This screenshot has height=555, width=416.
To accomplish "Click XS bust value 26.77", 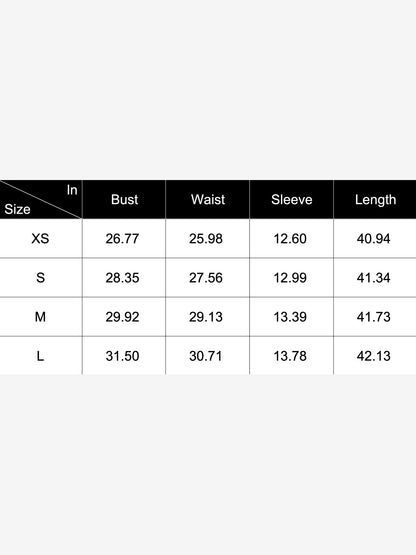I will tap(122, 239).
